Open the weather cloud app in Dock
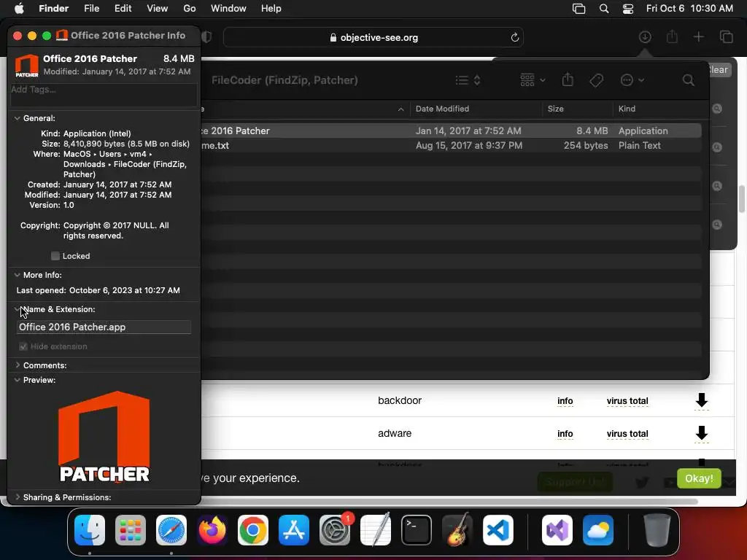This screenshot has width=747, height=560. click(598, 530)
